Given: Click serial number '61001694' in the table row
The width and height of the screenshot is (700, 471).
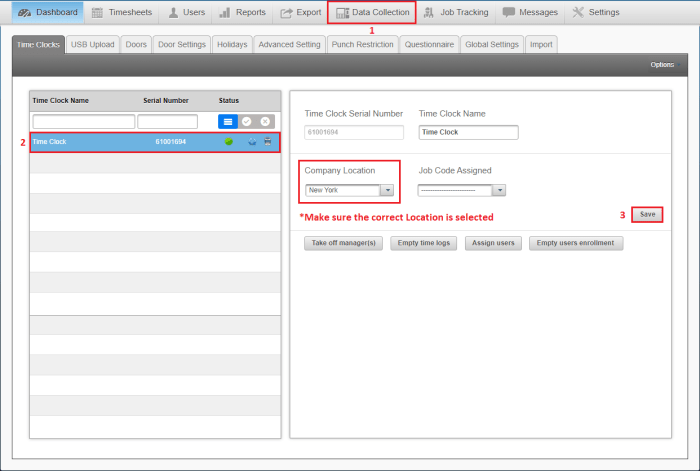Looking at the screenshot, I should tap(171, 142).
